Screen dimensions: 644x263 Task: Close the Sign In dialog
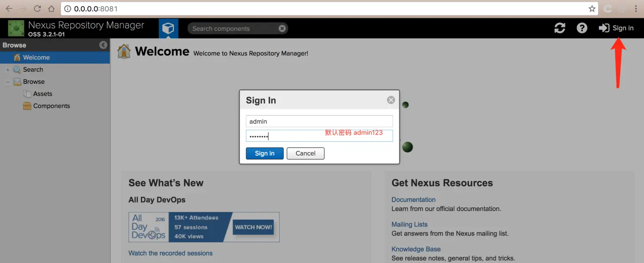[x=391, y=100]
